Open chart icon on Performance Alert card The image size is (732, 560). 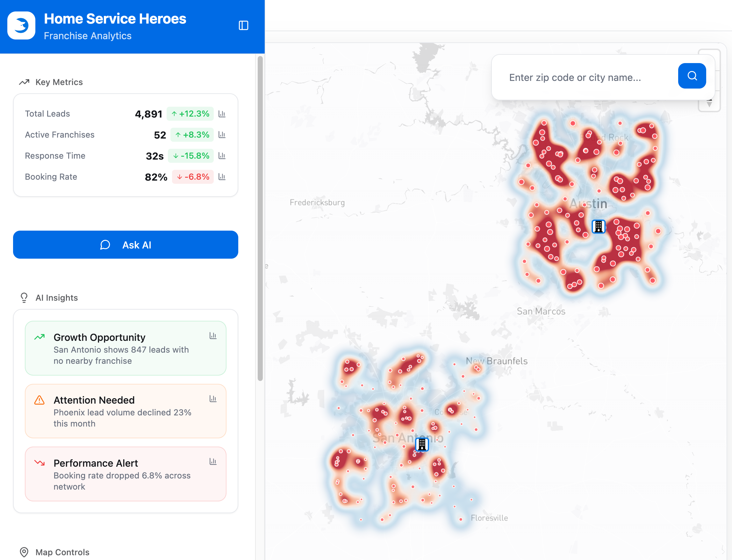[213, 462]
